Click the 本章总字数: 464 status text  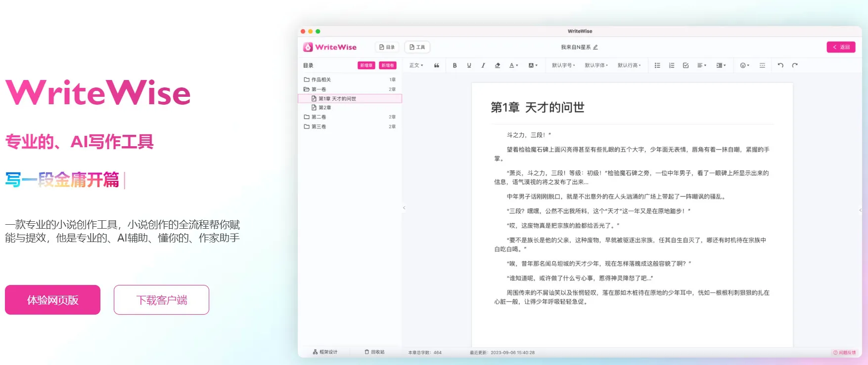coord(425,353)
